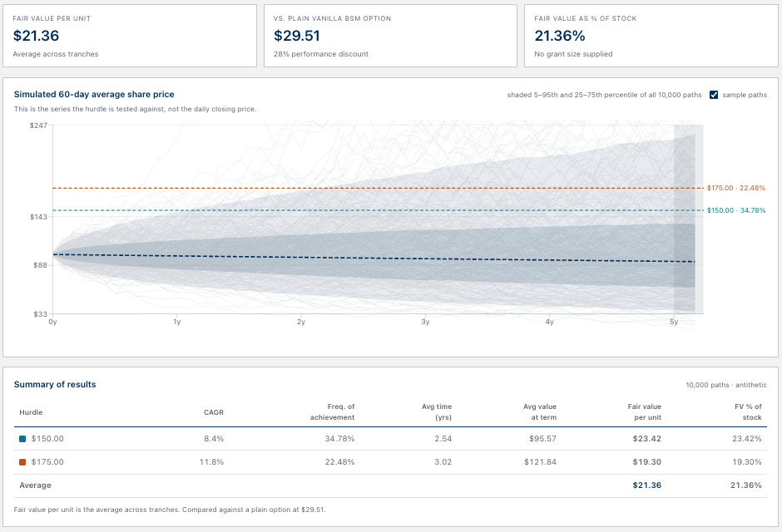Click the hurdle series explanation subtitle
782x532 pixels.
135,109
